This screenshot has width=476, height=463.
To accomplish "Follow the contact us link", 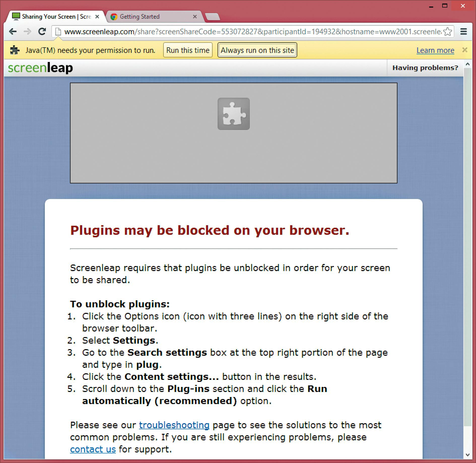I will pyautogui.click(x=93, y=449).
